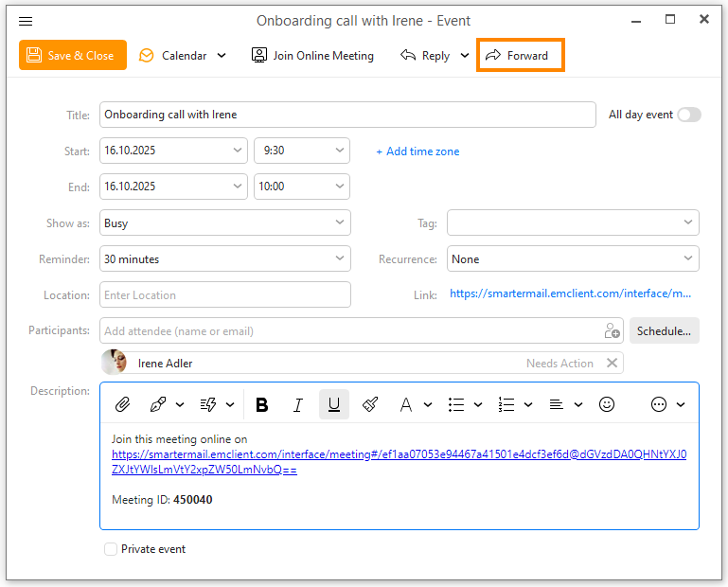Click the Location input field
This screenshot has width=728, height=587.
pos(225,295)
